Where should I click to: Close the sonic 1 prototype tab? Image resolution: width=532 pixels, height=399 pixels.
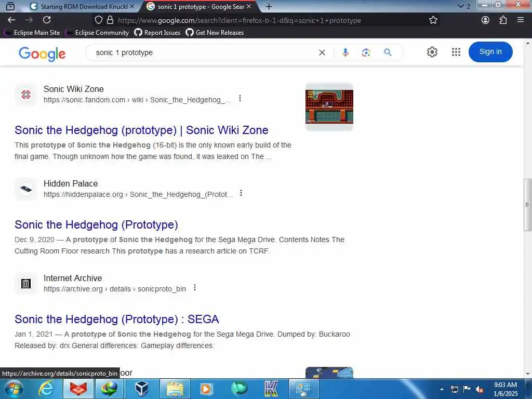tap(249, 6)
